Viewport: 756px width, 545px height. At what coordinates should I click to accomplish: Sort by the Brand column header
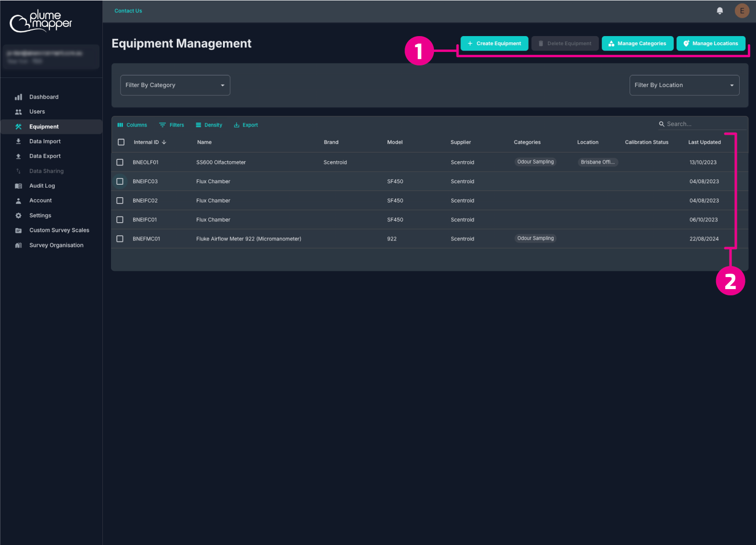[331, 142]
